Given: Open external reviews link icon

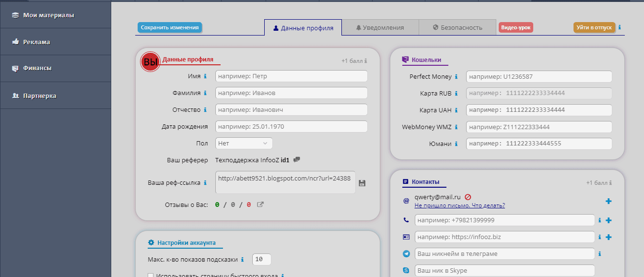Looking at the screenshot, I should click(x=260, y=205).
